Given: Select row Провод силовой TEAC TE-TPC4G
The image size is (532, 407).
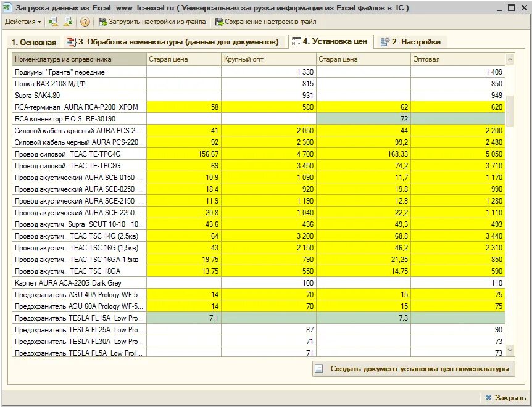Looking at the screenshot, I should (259, 154).
